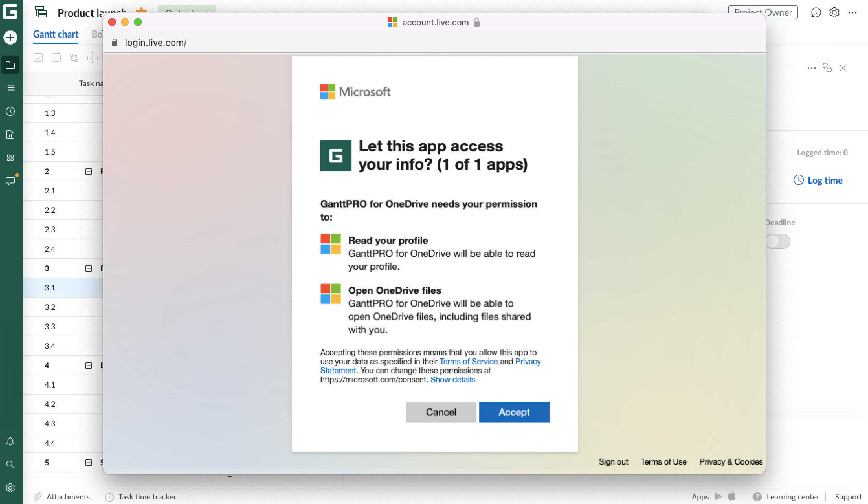Toggle the Deadline switch in the task panel
The width and height of the screenshot is (868, 504).
tap(778, 241)
